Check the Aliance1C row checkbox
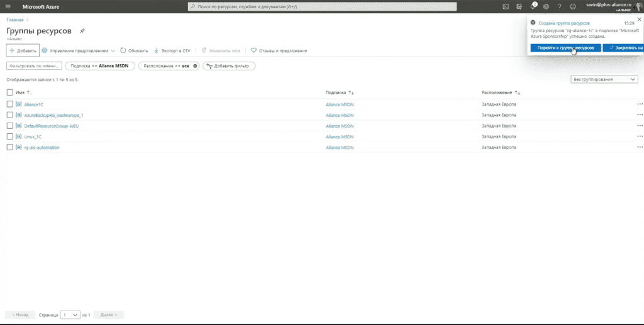 (10, 104)
